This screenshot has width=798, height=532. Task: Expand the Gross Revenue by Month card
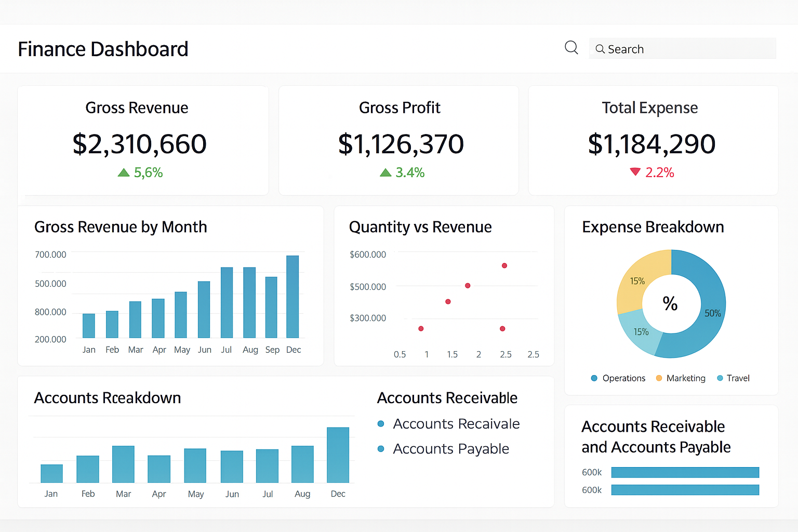(x=170, y=286)
